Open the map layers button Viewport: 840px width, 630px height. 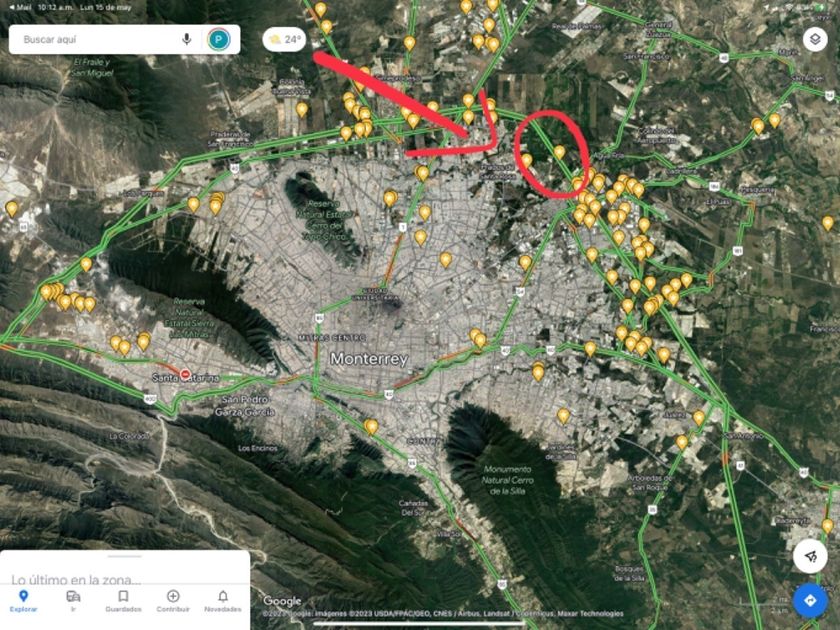pos(815,39)
